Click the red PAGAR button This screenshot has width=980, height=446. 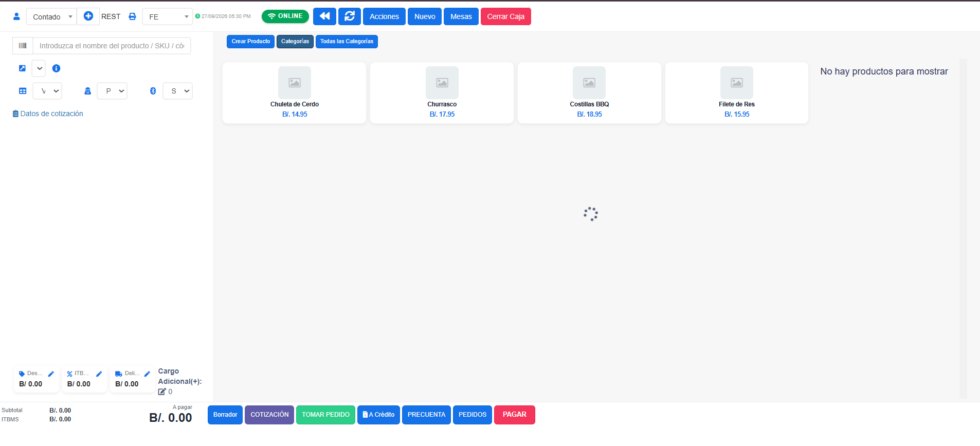[515, 415]
